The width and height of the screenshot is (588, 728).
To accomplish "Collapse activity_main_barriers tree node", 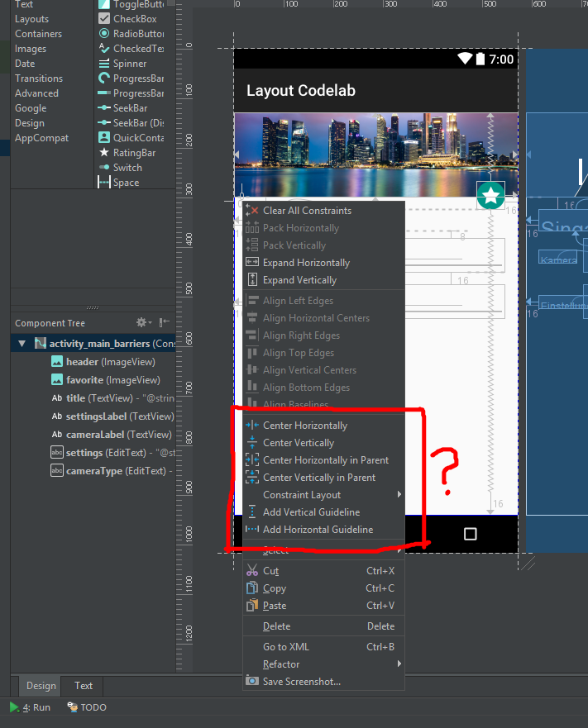I will [22, 344].
